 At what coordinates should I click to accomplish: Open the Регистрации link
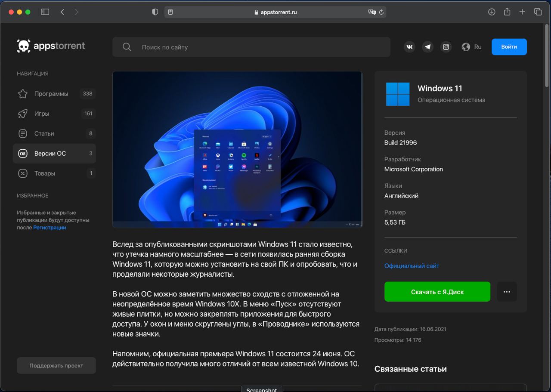click(x=50, y=228)
